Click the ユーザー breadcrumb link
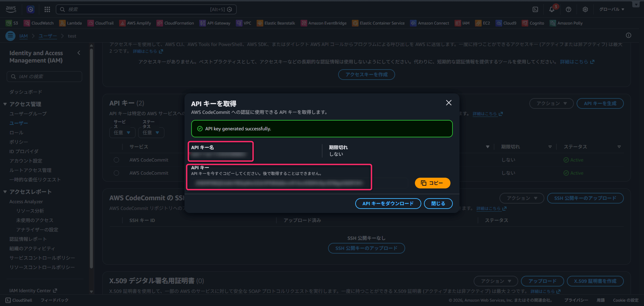644x306 pixels. click(48, 36)
